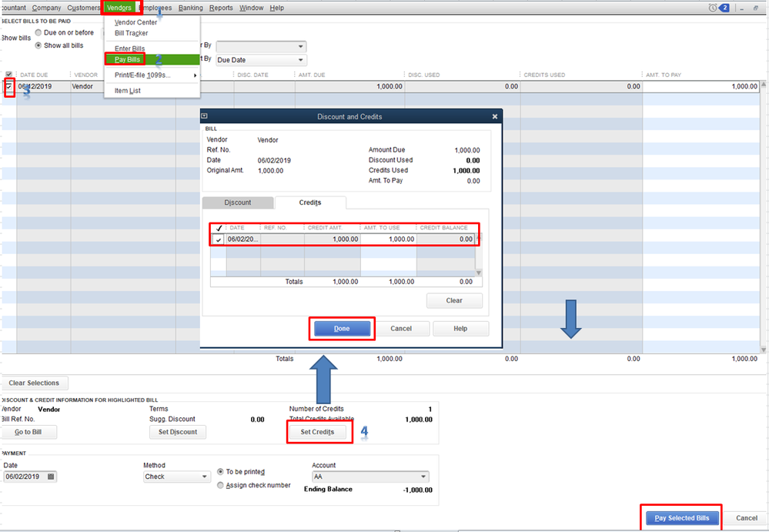Expand the Account AA dropdown

pos(423,477)
